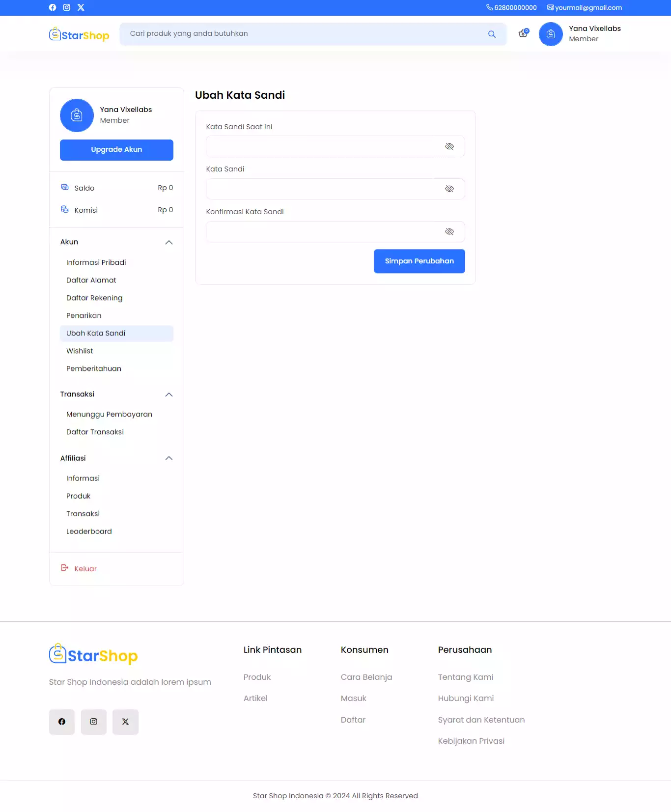
Task: Collapse the Transaksi section chevron
Action: pos(169,394)
